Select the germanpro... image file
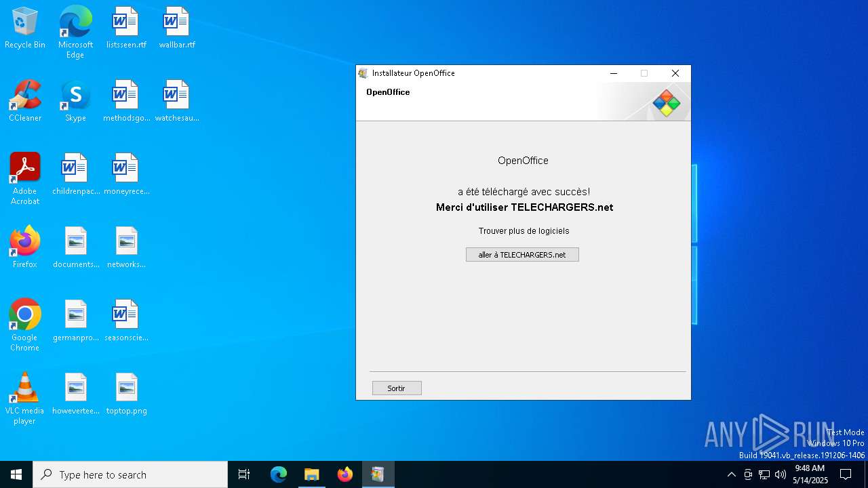The image size is (868, 488). point(75,321)
